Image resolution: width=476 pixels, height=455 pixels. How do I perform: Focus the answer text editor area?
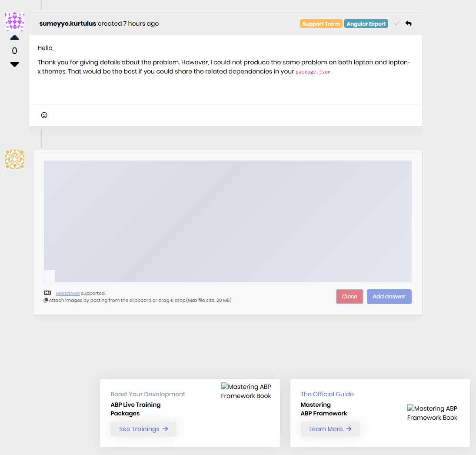click(x=227, y=217)
